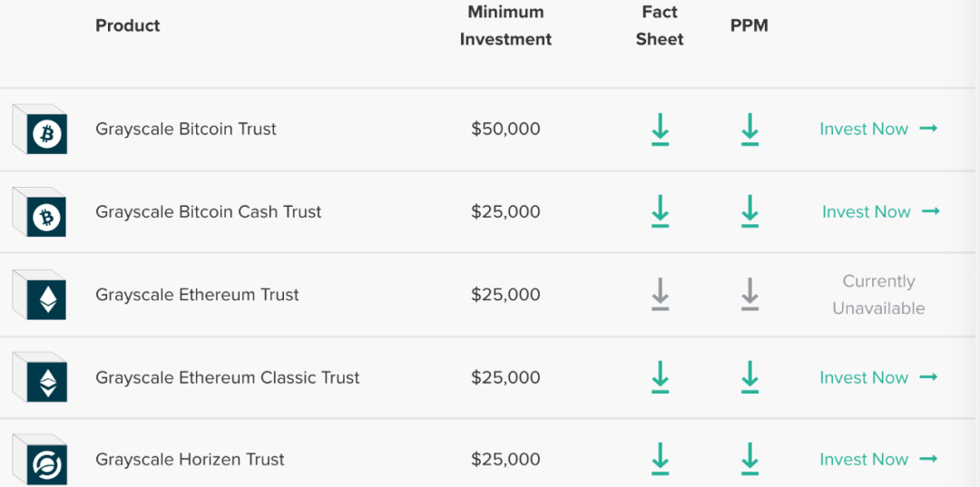The height and width of the screenshot is (487, 980).
Task: Download the Horizen Trust PPM
Action: 750,459
